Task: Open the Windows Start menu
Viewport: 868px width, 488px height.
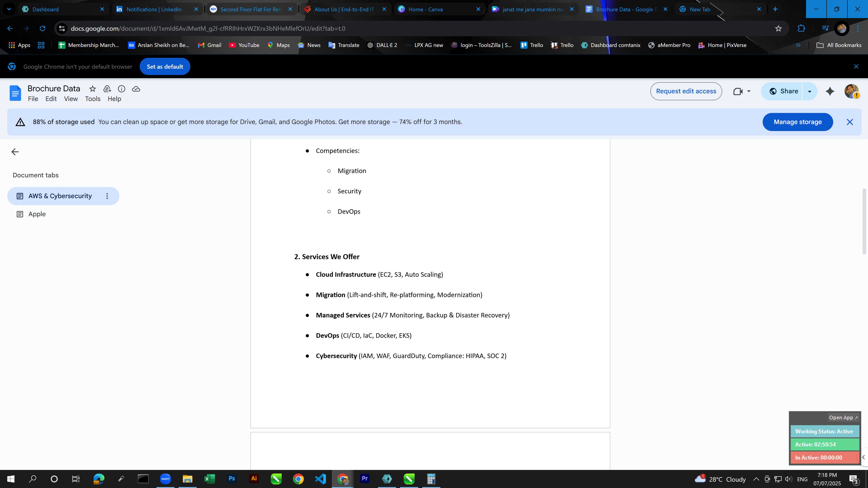Action: click(11, 479)
